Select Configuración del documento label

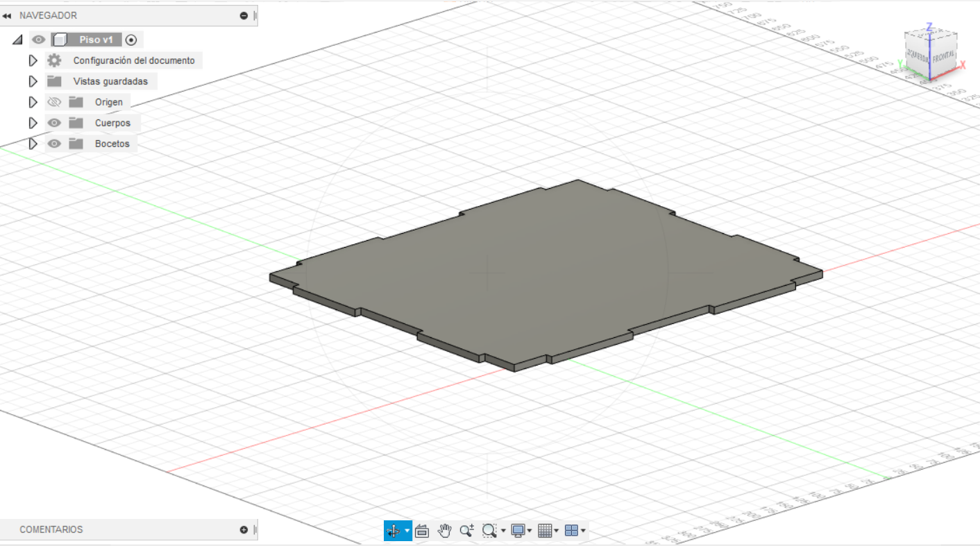coord(134,60)
